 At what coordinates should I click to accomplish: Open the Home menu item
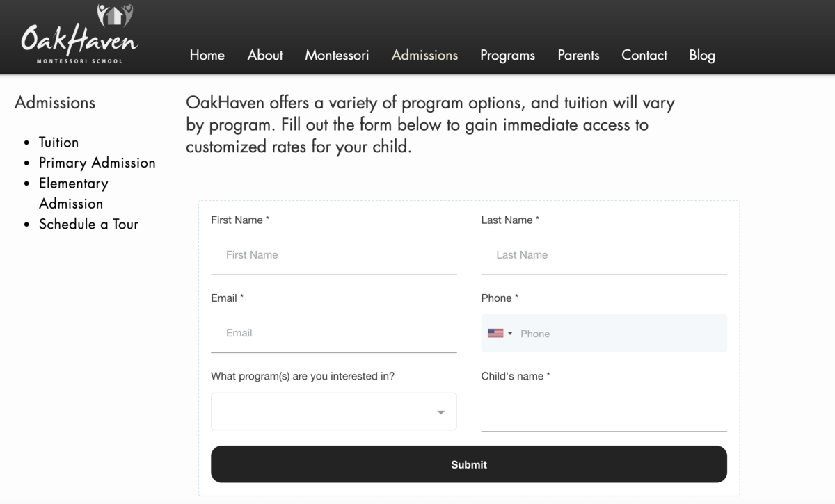coord(207,56)
